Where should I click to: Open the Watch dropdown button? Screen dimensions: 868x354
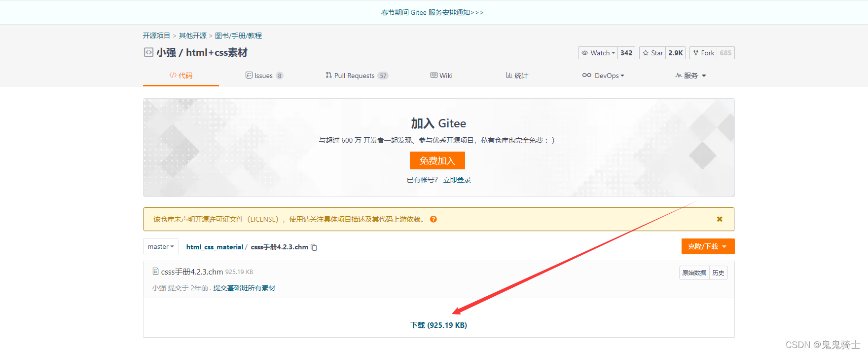coord(598,53)
